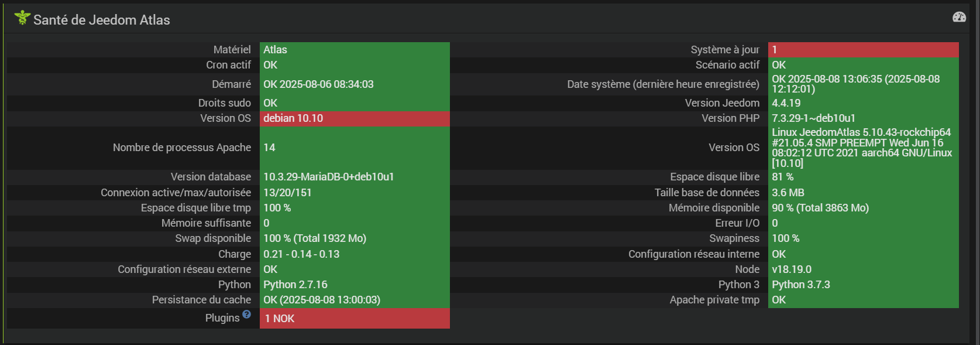The height and width of the screenshot is (345, 980).
Task: Select "OK 2025-08-06 08:34:03" start time
Action: (318, 84)
